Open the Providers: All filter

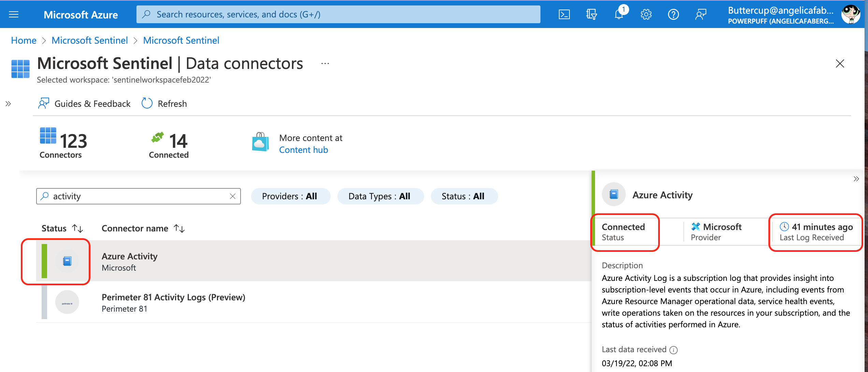(290, 196)
